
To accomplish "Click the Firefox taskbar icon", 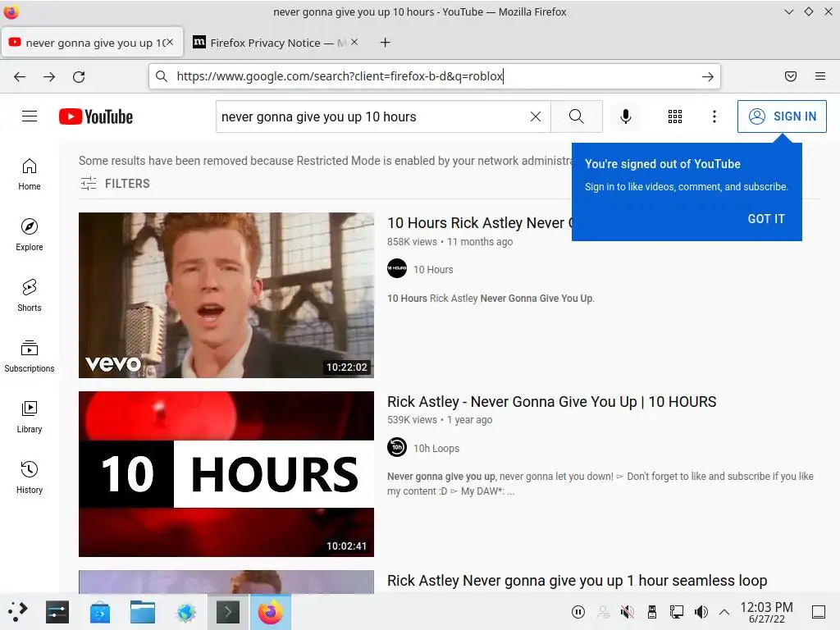I will (x=271, y=612).
